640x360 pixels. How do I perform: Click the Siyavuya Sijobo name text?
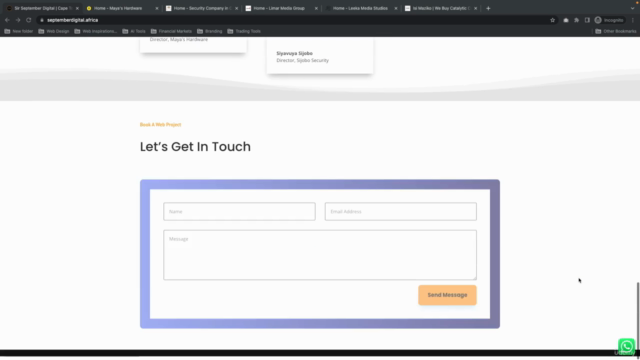pos(294,53)
